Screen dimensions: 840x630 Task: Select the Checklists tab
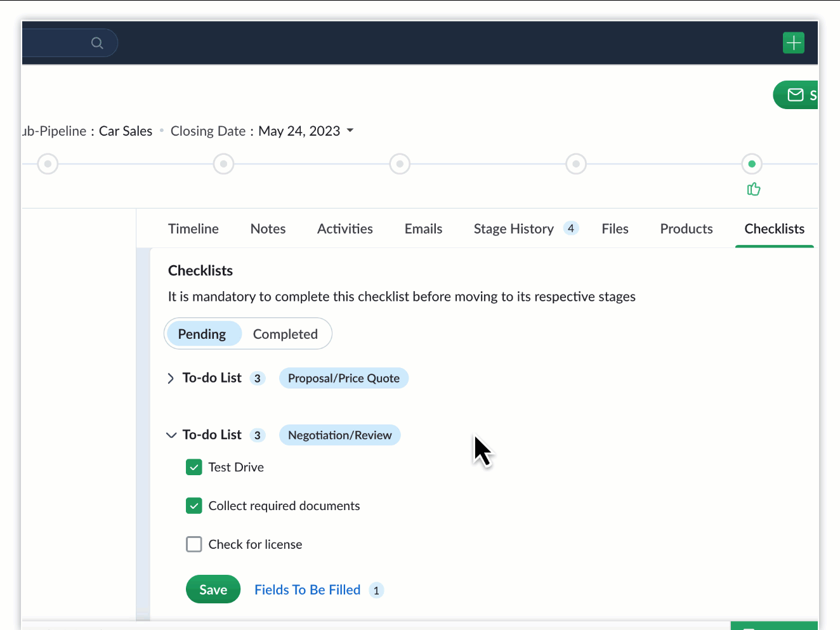(x=775, y=228)
